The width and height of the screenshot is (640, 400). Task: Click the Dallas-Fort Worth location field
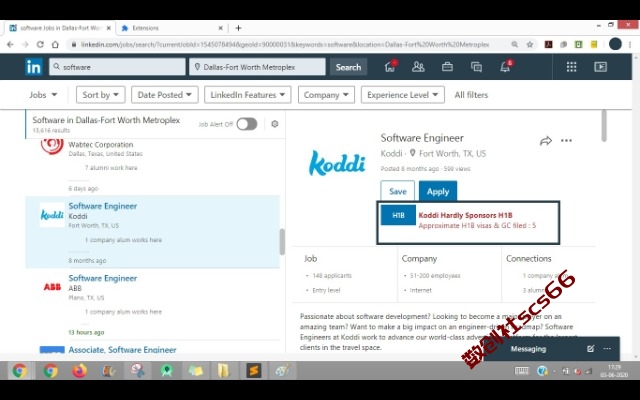coord(257,67)
